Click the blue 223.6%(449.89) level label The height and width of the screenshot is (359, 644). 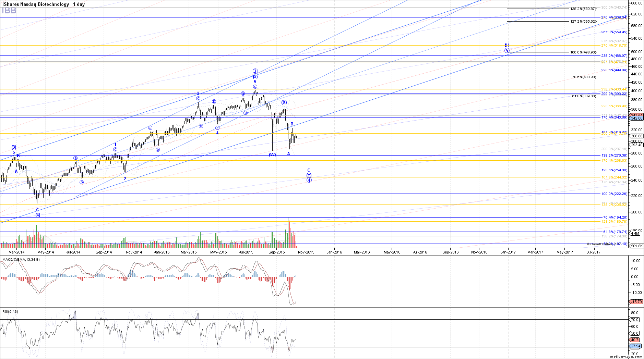(x=614, y=70)
